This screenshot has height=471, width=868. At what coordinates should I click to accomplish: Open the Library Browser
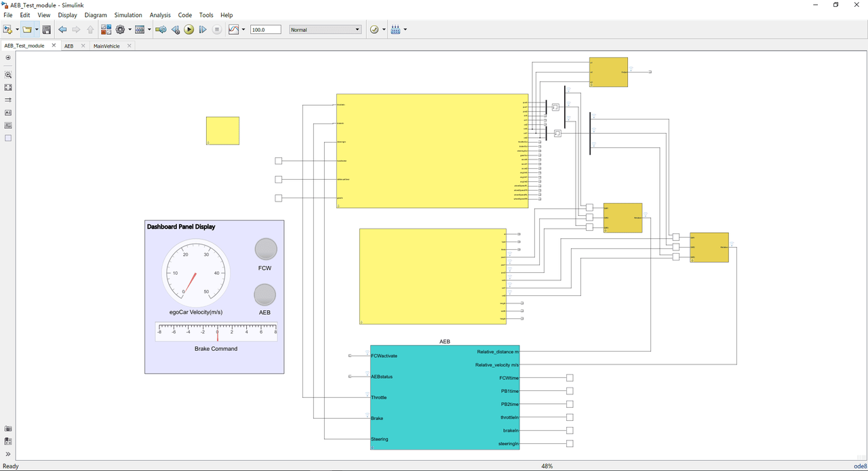point(106,30)
